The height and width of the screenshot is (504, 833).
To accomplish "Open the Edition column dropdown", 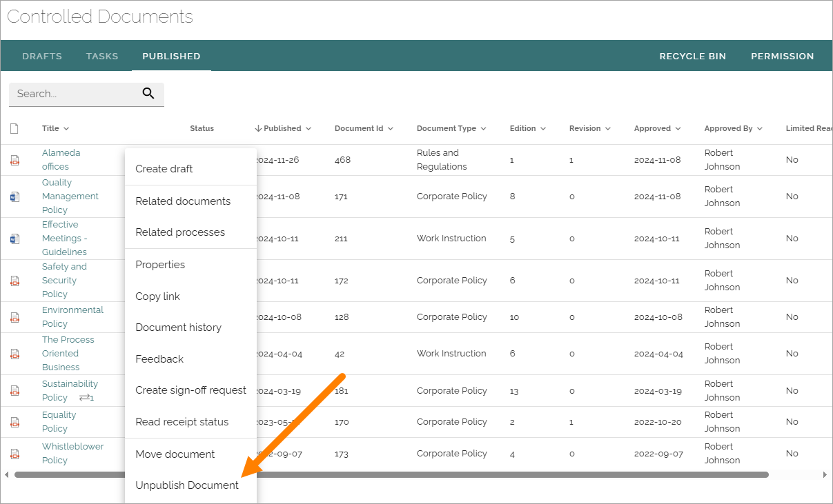I will click(x=543, y=129).
